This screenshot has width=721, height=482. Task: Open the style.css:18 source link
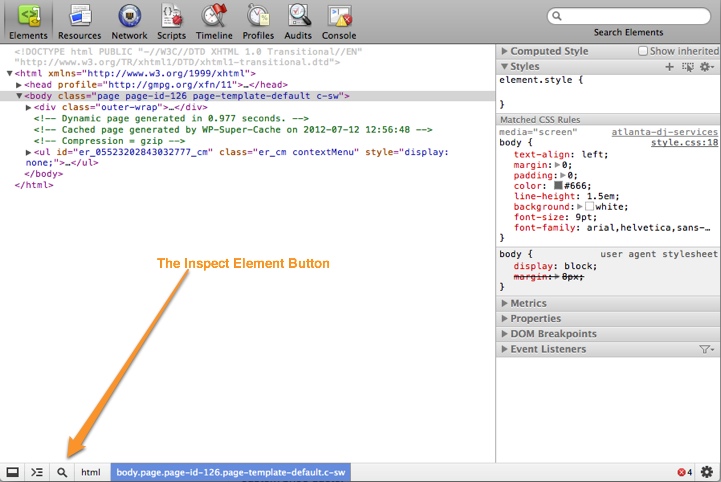coord(684,143)
